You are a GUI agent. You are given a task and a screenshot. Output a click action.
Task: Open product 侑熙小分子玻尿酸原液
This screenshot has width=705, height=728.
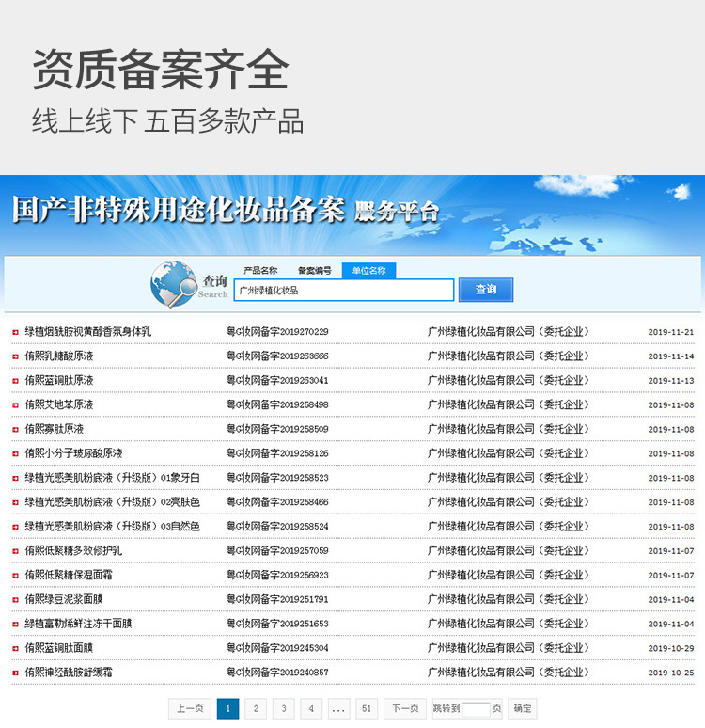(73, 453)
